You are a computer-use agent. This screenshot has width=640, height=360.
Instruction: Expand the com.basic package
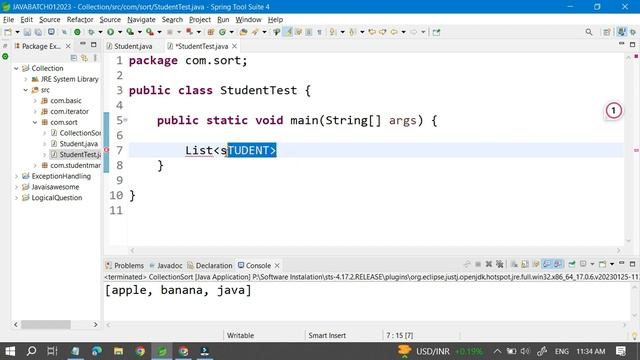coord(35,100)
